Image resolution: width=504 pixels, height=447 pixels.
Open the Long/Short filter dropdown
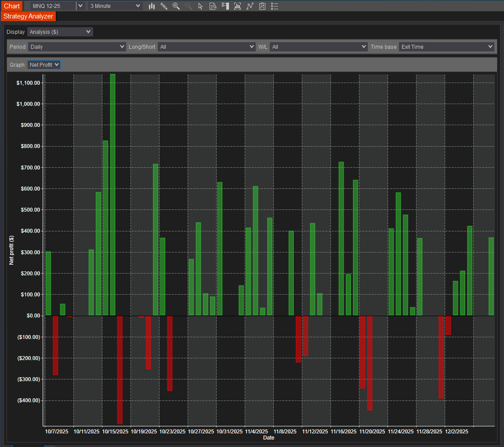pos(207,47)
